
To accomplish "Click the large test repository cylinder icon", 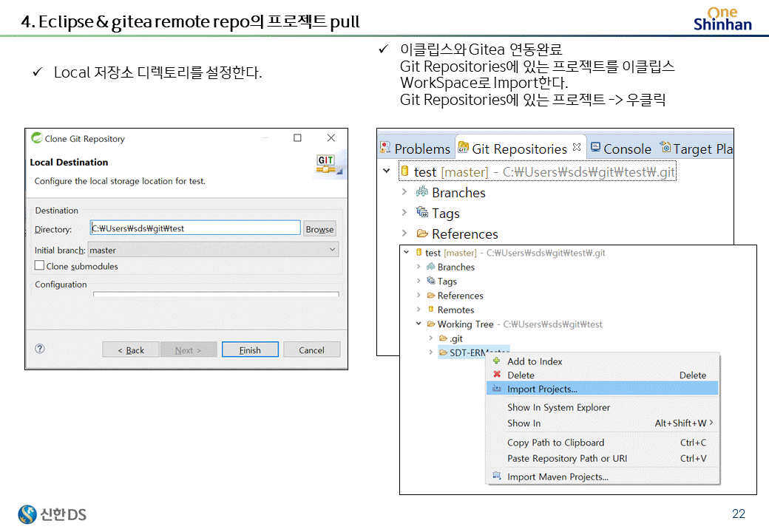I will pyautogui.click(x=405, y=171).
